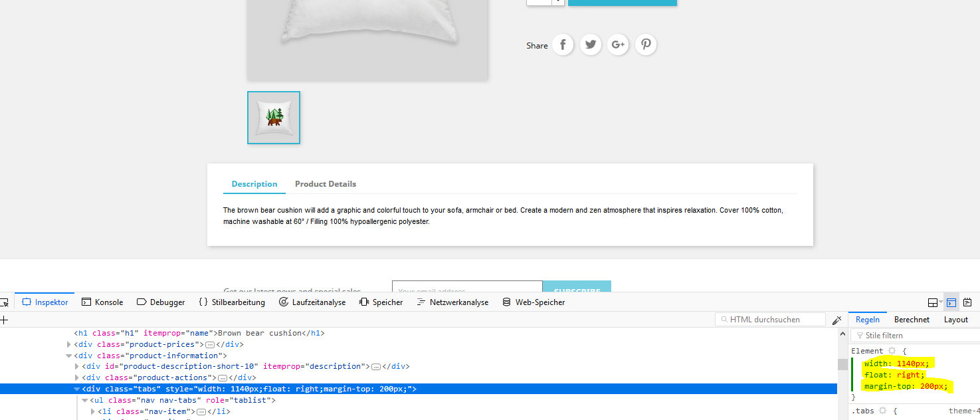Click the markup scrollbar up arrow
The height and width of the screenshot is (420, 980).
tap(842, 333)
